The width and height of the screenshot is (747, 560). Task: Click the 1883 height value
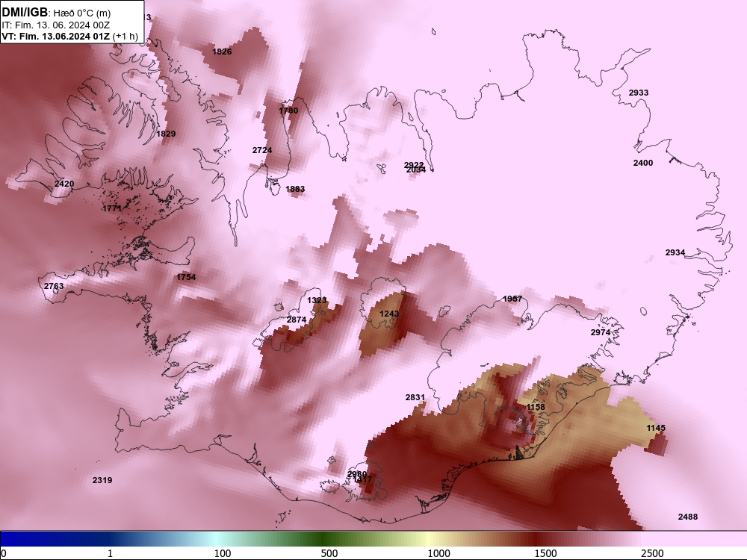(x=295, y=189)
